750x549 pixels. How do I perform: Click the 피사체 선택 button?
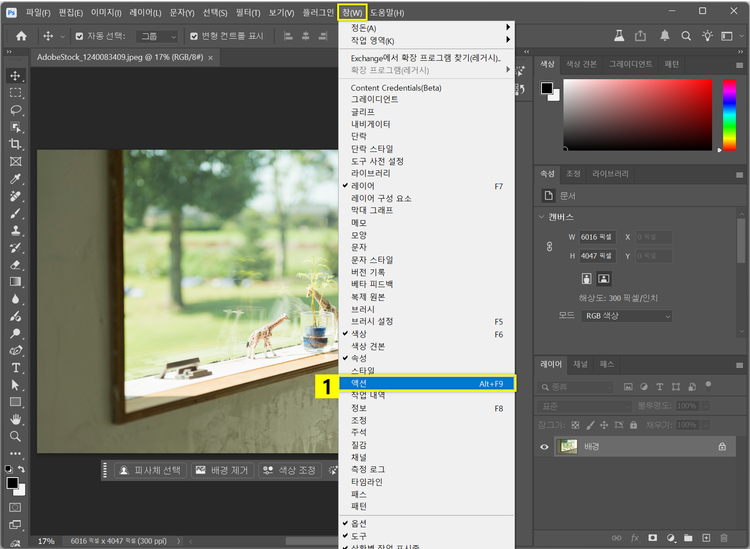[149, 470]
